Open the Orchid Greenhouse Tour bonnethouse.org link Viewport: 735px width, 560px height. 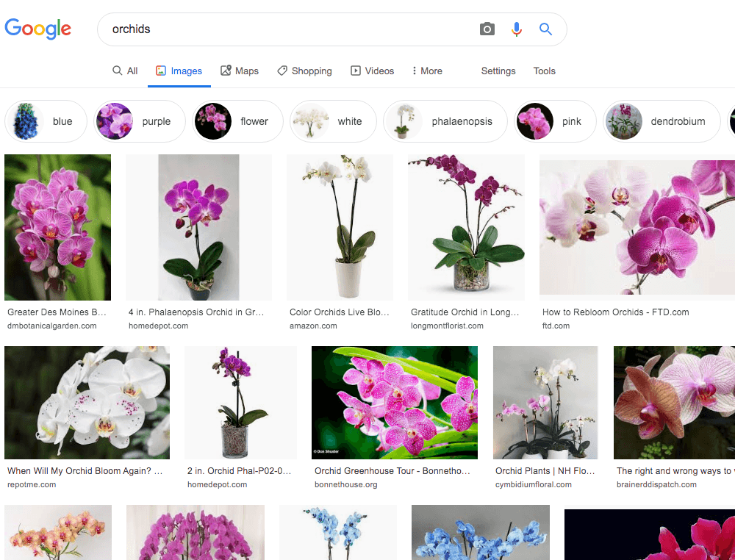pyautogui.click(x=392, y=471)
